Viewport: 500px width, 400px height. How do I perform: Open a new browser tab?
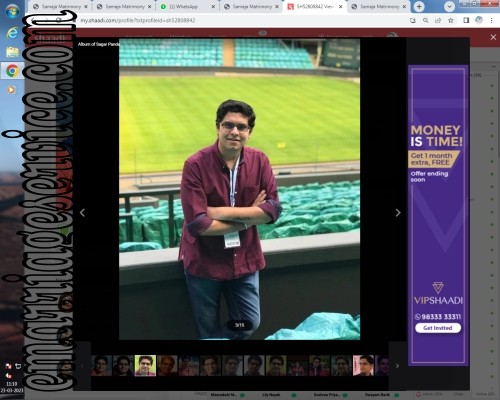(x=419, y=6)
